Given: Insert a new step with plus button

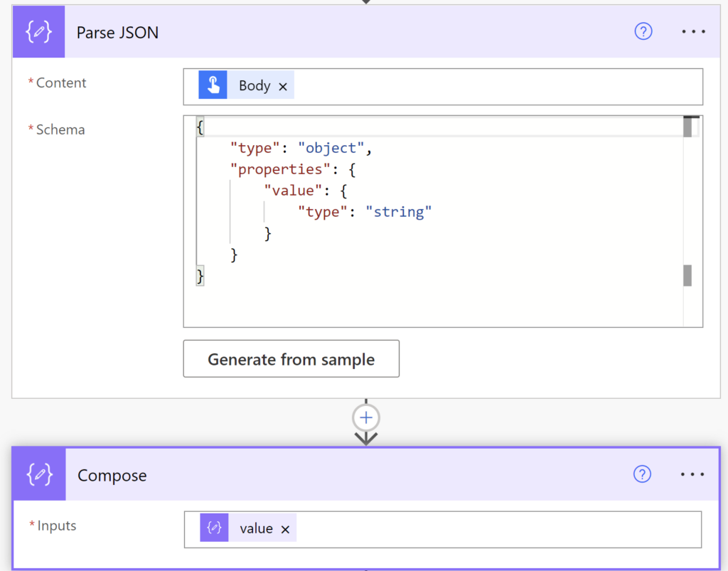Looking at the screenshot, I should pos(366,418).
